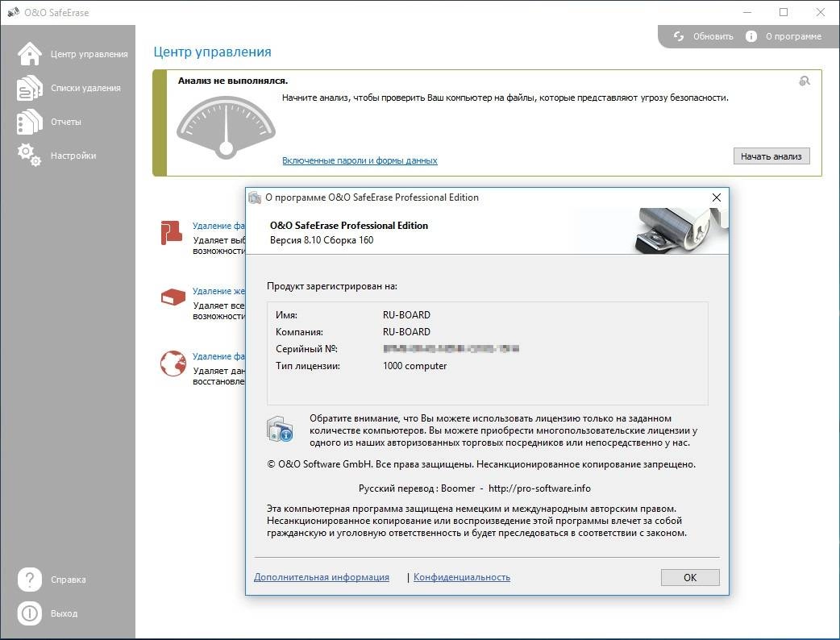The width and height of the screenshot is (840, 640).
Task: Click the 1000 computer license value
Action: (414, 366)
